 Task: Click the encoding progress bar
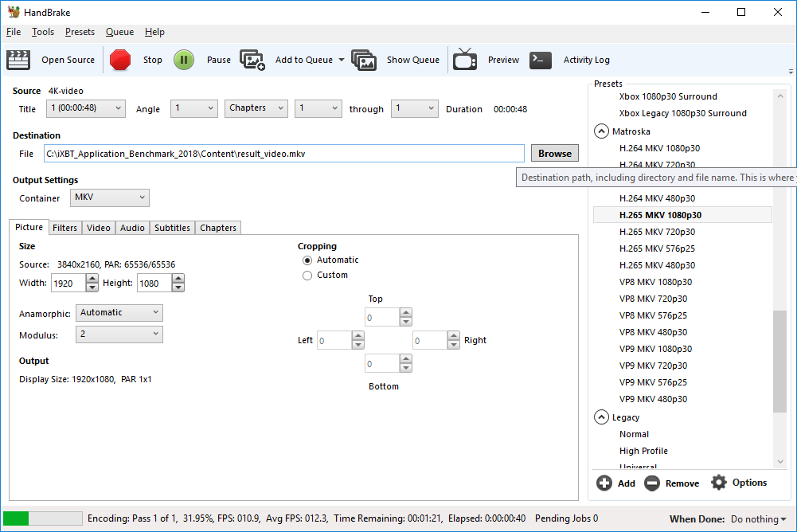(43, 518)
